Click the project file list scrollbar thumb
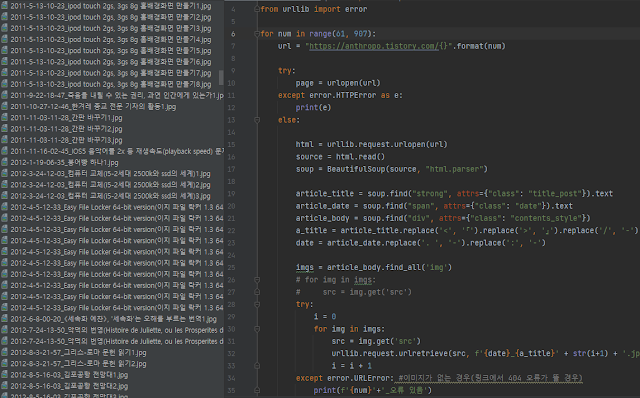This screenshot has height=398, width=640. [221, 77]
